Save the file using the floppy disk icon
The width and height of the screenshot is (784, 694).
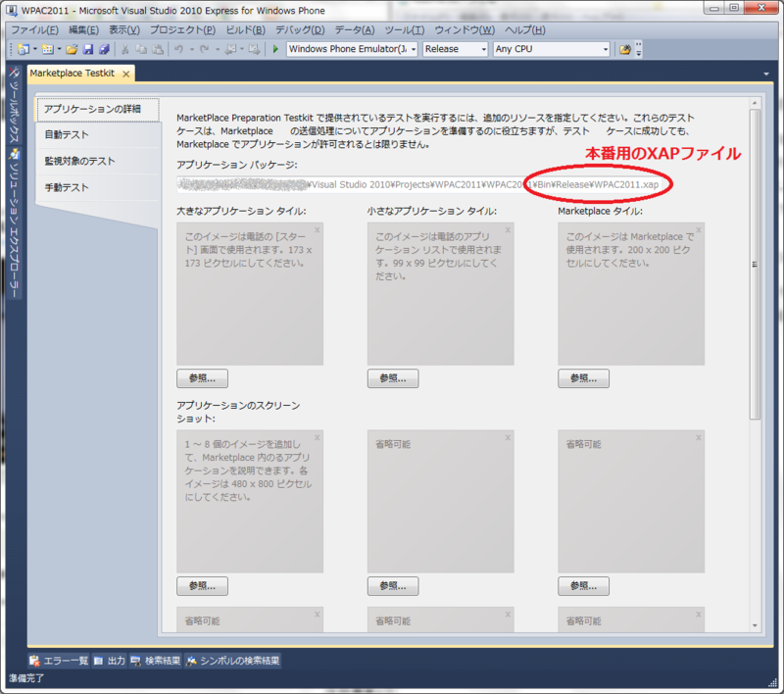coord(88,49)
